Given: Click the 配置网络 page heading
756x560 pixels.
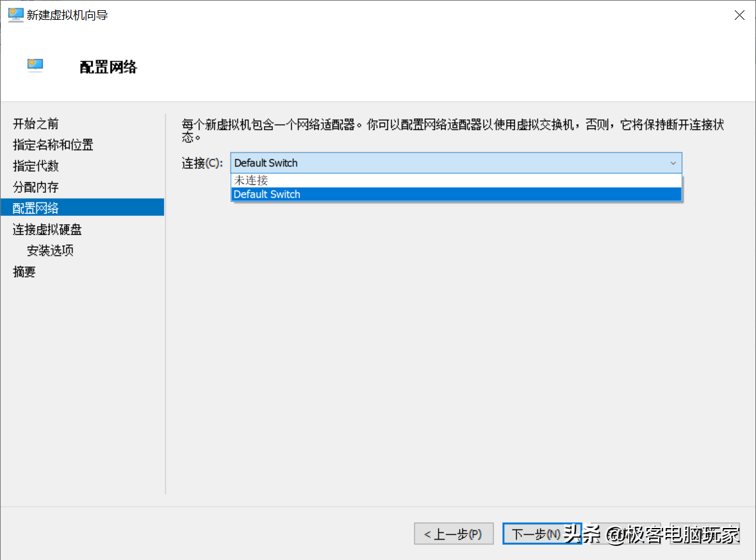Looking at the screenshot, I should coord(108,67).
